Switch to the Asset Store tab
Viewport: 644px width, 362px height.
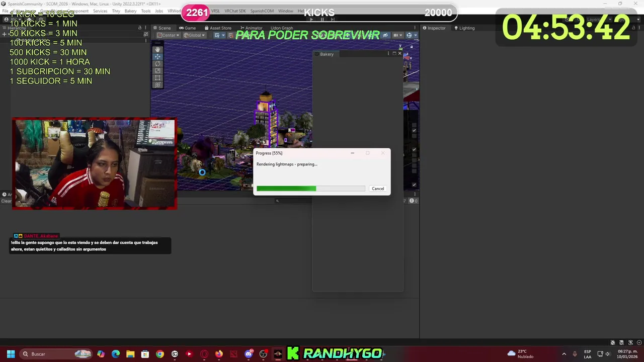click(218, 28)
